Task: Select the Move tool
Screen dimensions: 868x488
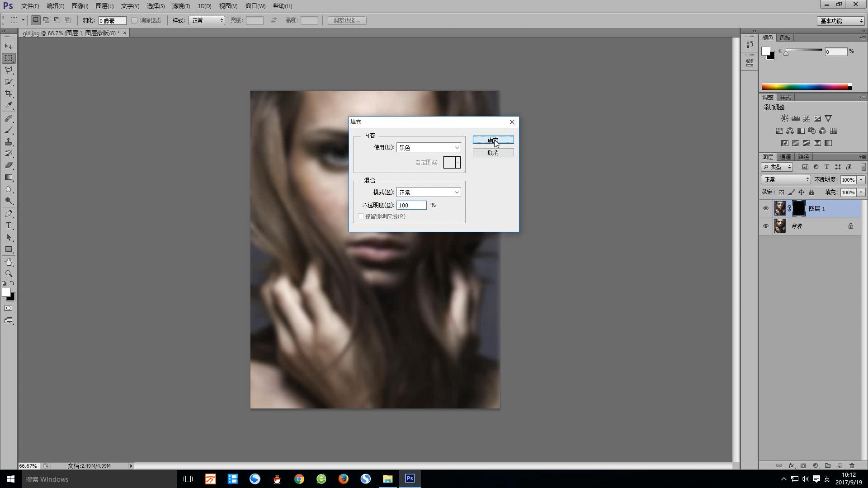Action: [x=9, y=46]
